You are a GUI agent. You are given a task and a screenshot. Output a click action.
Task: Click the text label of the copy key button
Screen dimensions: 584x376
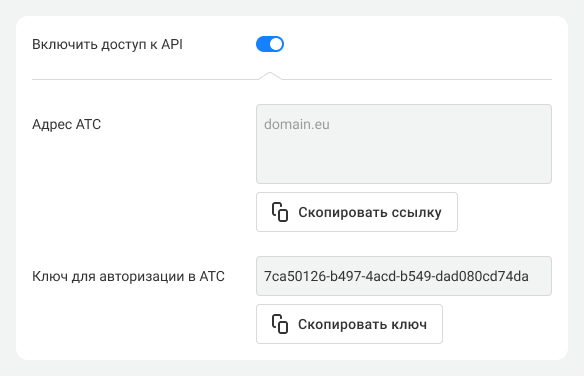(362, 324)
